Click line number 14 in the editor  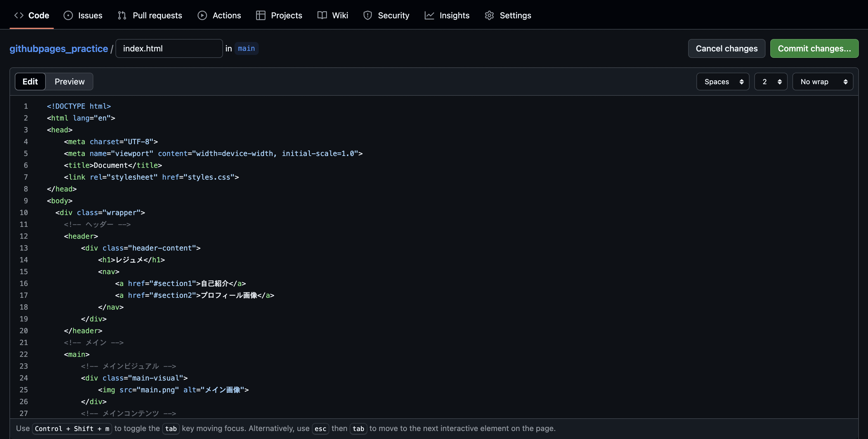click(x=24, y=260)
